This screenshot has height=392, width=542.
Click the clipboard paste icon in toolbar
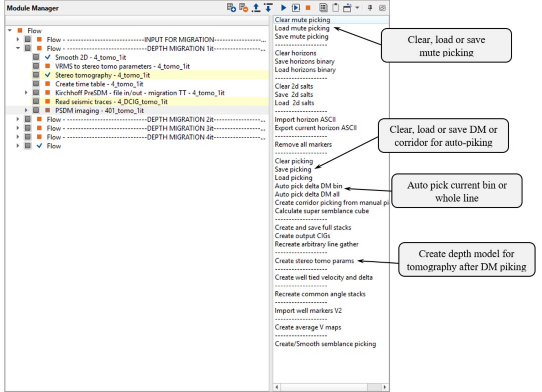coord(336,8)
